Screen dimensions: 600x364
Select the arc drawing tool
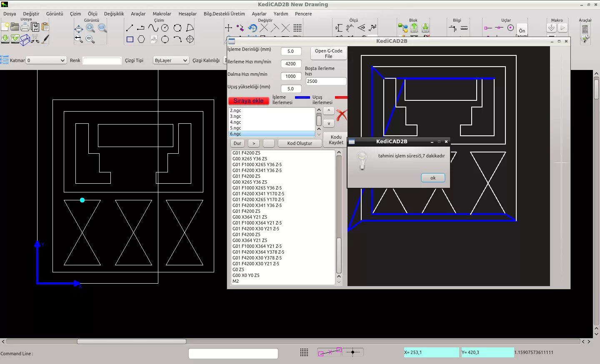pos(177,39)
